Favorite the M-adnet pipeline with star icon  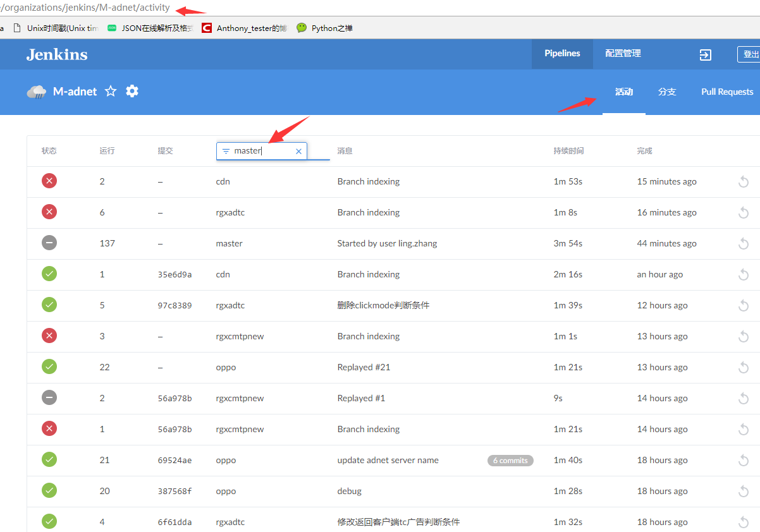[111, 92]
